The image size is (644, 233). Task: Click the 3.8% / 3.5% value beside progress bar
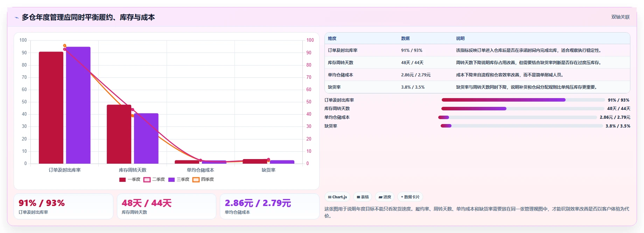pyautogui.click(x=618, y=126)
